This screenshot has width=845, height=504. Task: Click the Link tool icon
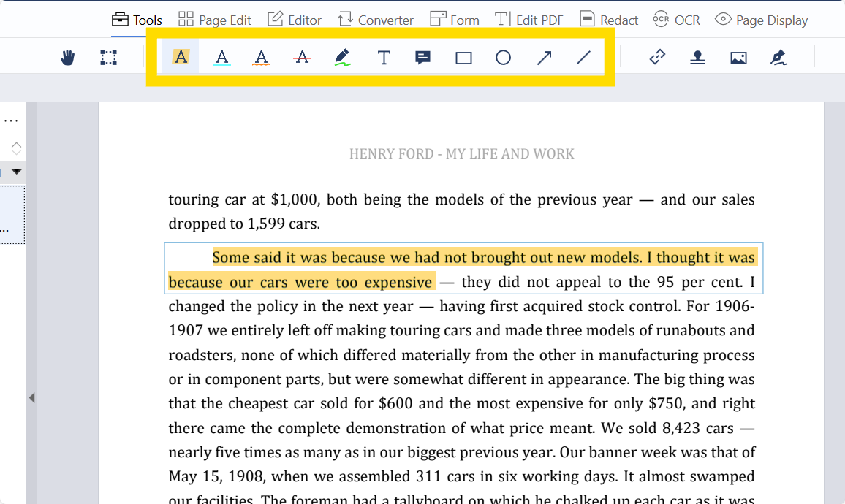pyautogui.click(x=657, y=57)
